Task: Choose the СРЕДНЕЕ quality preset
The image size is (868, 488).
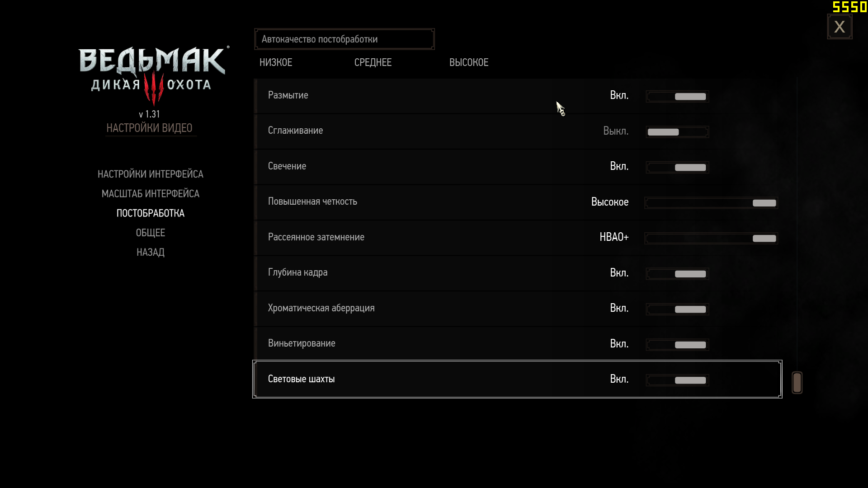Action: [x=373, y=62]
